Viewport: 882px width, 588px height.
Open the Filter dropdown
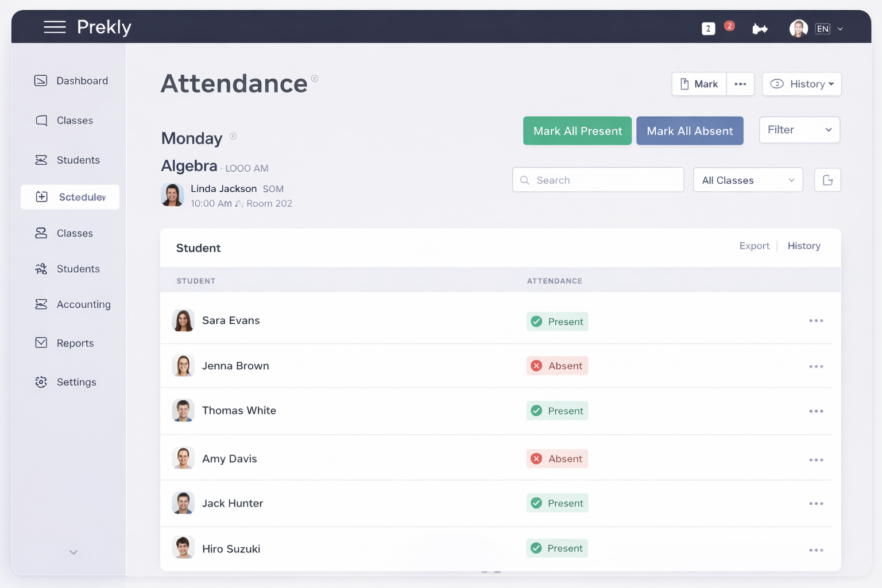(799, 130)
